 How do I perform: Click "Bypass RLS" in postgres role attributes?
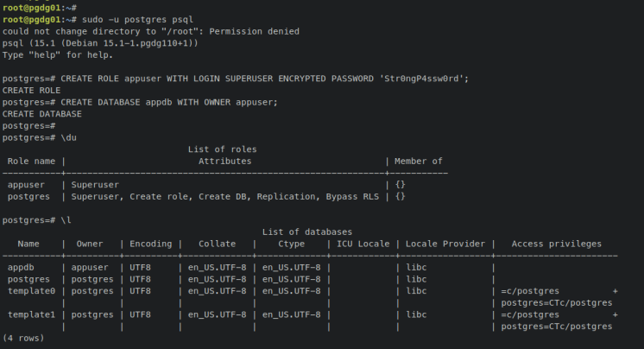[x=355, y=196]
